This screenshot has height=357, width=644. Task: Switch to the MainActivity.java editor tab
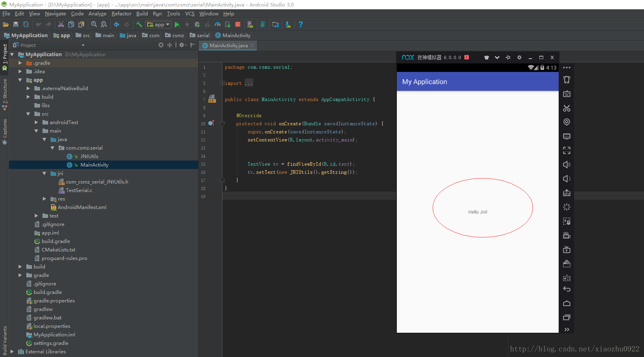tap(229, 46)
